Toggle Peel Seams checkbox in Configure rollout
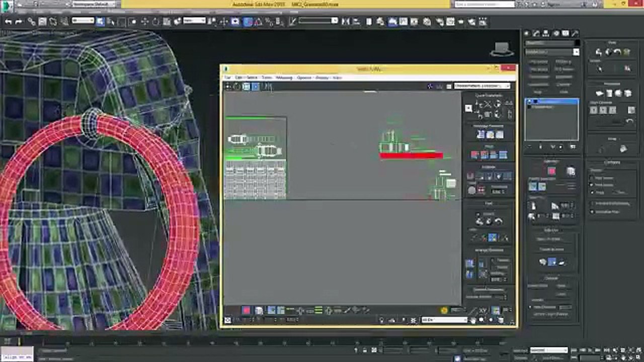Viewport: 644px width, 362px height. coord(592,185)
